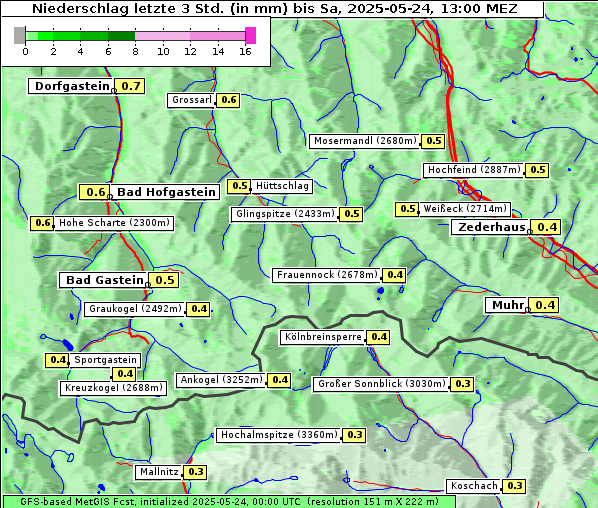Click the 0.7 value next to Dorfgastein
This screenshot has width=598, height=508.
coord(130,86)
